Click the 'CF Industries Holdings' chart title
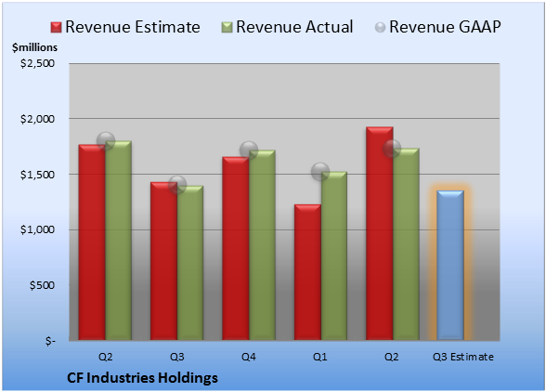 [142, 378]
